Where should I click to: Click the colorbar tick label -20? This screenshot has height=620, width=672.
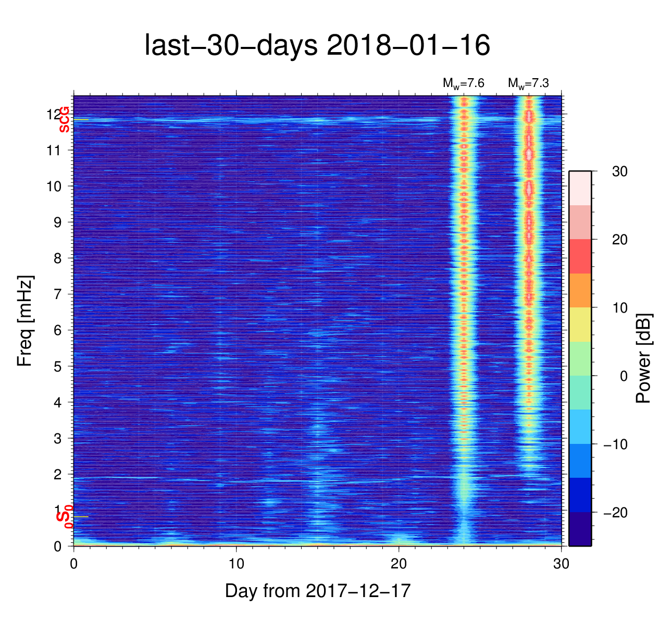(x=615, y=513)
